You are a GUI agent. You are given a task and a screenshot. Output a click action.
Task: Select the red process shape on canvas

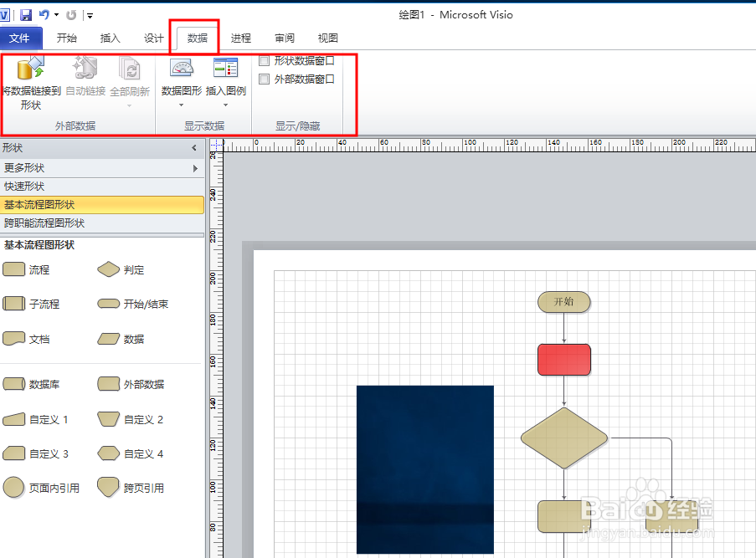point(563,360)
